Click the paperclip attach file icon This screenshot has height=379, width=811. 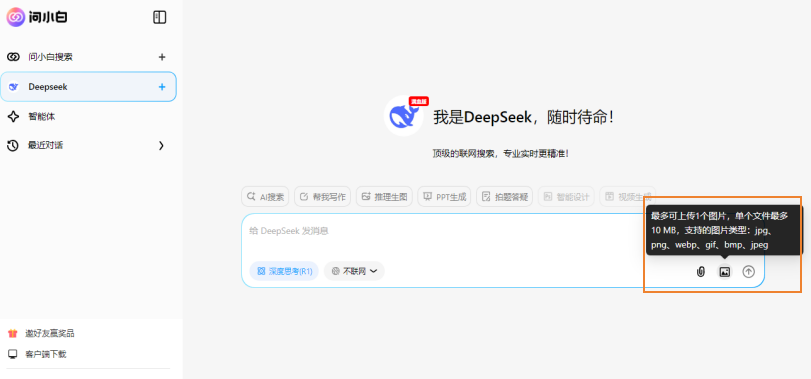(x=701, y=271)
